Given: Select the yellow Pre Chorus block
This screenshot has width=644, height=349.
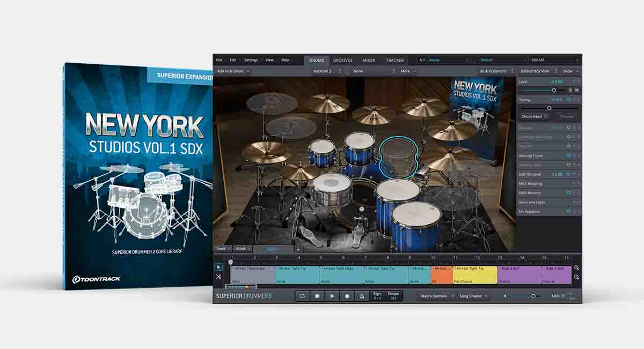Looking at the screenshot, I should [x=474, y=274].
